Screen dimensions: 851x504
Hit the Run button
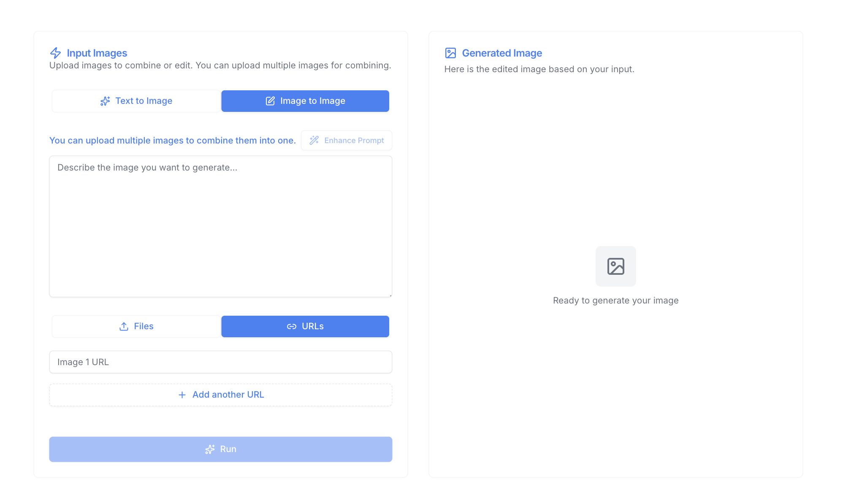point(221,449)
